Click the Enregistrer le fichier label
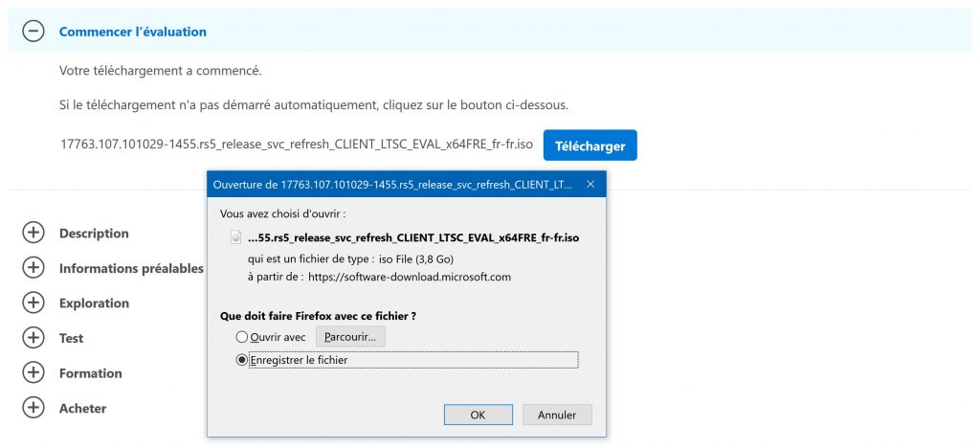The height and width of the screenshot is (448, 980). click(299, 361)
